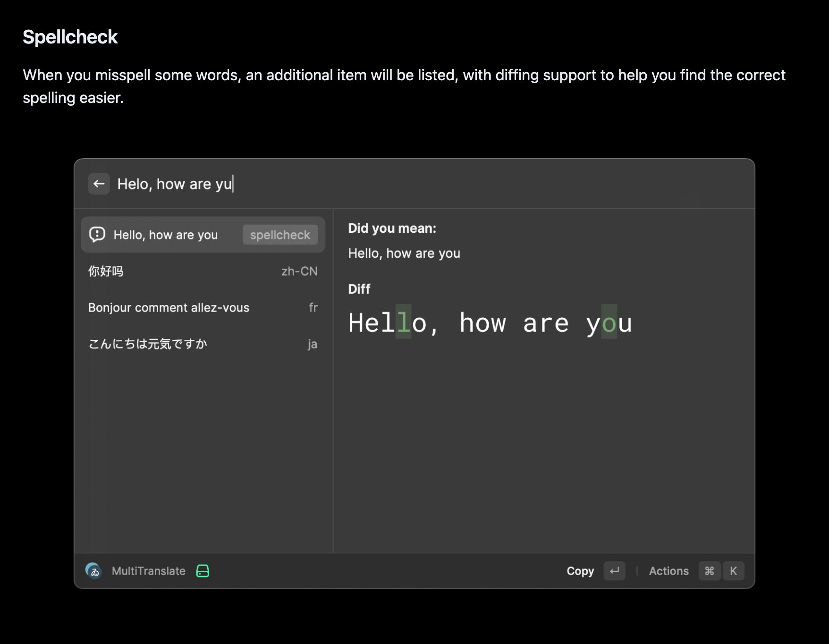The image size is (829, 644).
Task: Click the 'Spellcheck' page heading
Action: 70,37
